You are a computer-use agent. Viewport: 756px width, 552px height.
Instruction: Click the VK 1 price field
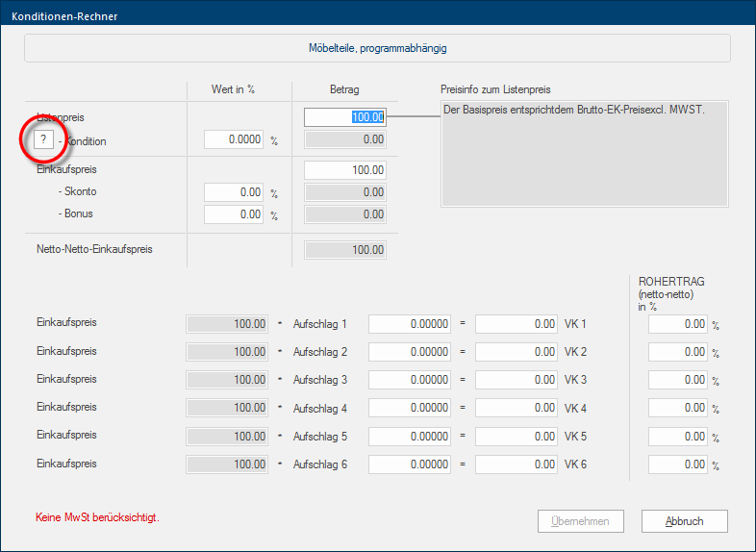517,325
